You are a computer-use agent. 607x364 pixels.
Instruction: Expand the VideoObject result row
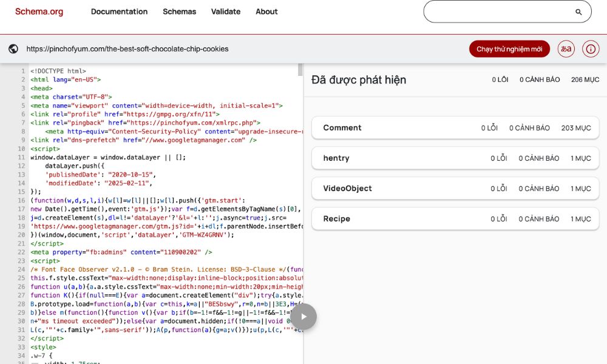[455, 189]
